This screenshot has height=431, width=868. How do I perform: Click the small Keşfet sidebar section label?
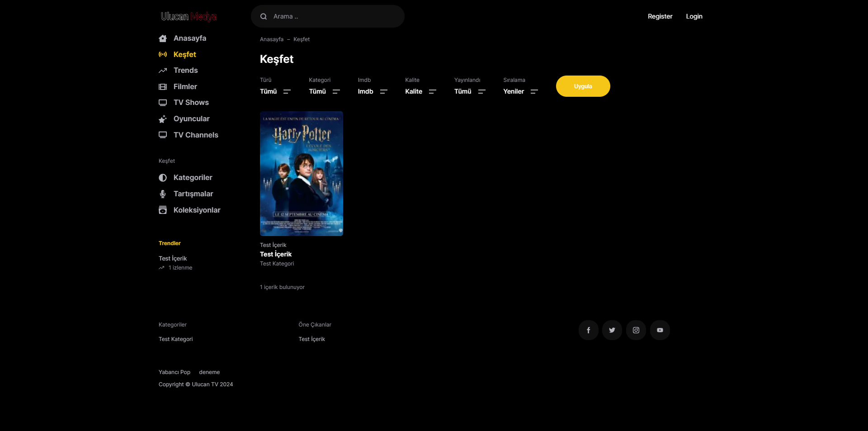click(x=167, y=161)
